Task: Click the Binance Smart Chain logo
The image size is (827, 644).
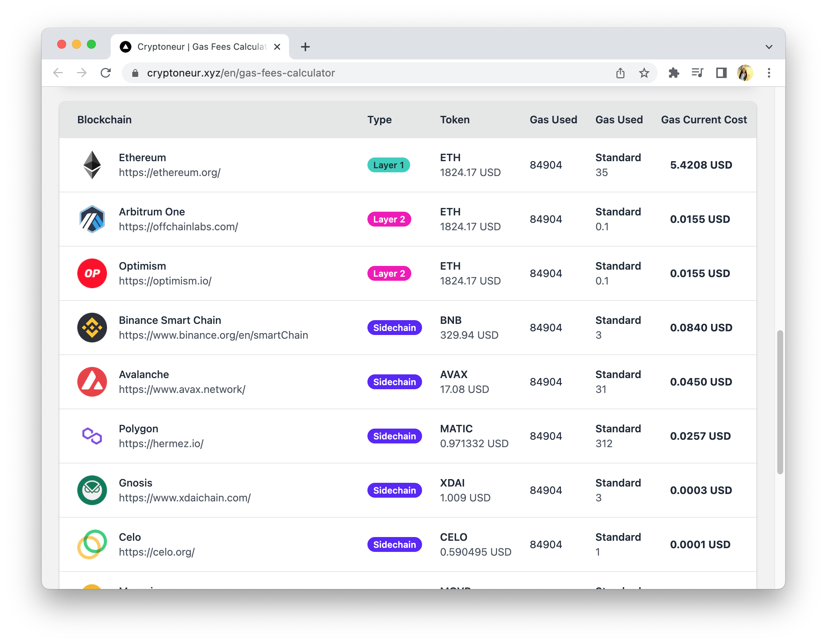Action: (92, 328)
